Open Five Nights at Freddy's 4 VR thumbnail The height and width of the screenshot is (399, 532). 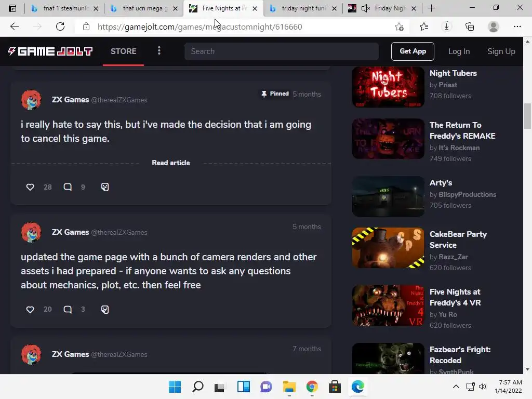coord(388,305)
